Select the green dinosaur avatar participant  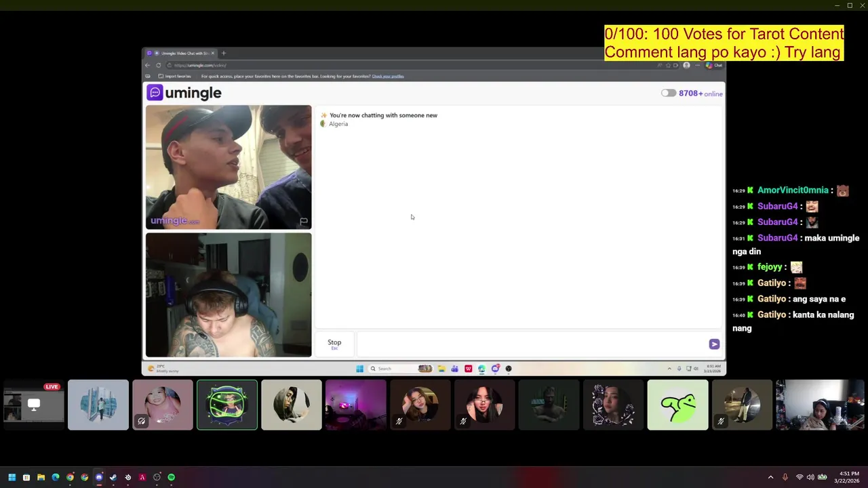tap(678, 405)
